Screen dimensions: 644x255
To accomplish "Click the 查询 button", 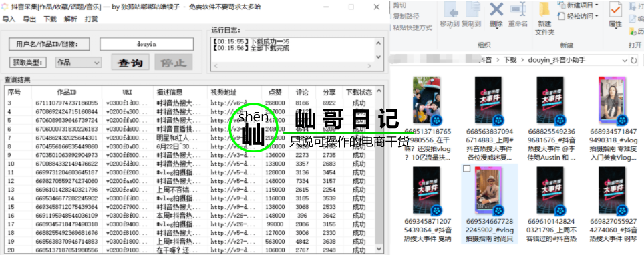I will (130, 63).
